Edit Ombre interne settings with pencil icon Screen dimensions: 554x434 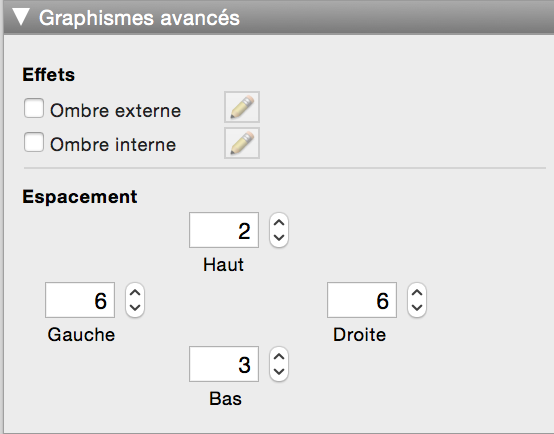[242, 143]
